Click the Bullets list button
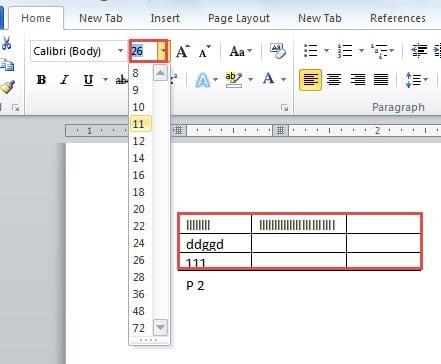This screenshot has height=364, width=441. (x=311, y=51)
